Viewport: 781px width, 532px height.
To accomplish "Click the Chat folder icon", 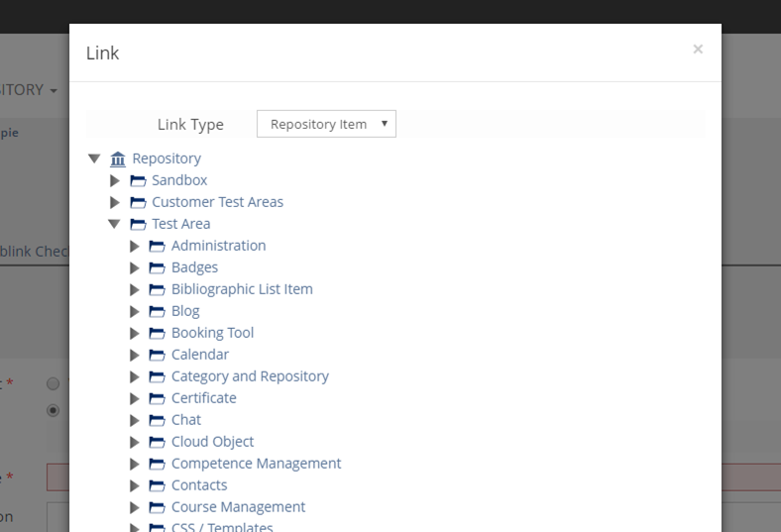I will pos(157,420).
